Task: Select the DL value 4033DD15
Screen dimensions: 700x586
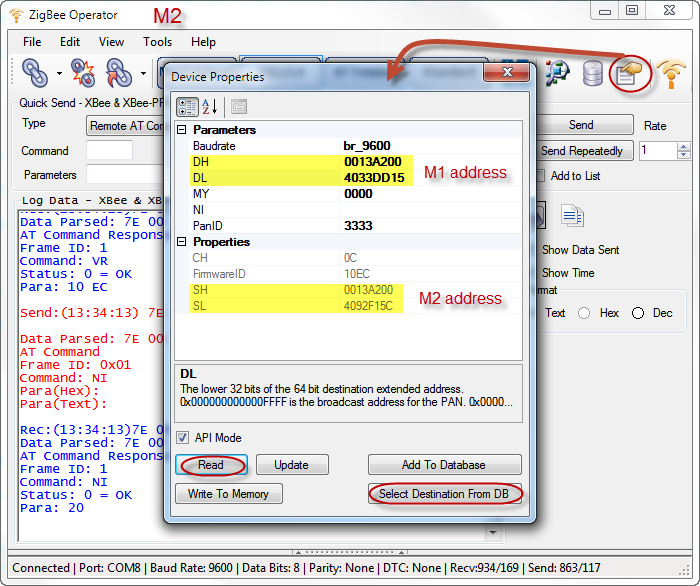Action: pos(374,178)
